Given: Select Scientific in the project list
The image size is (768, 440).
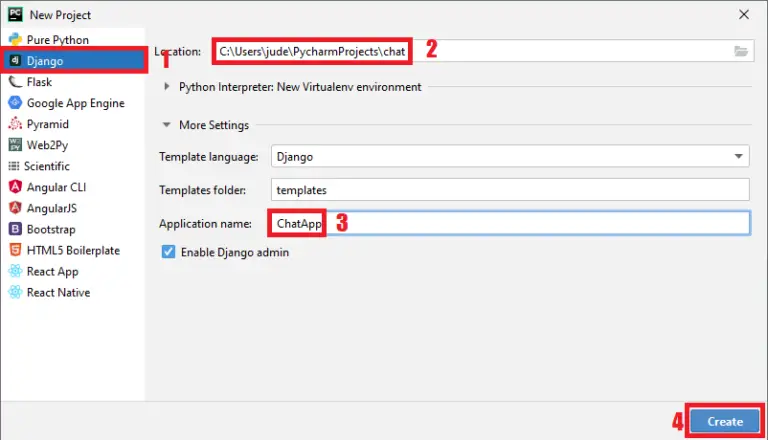Looking at the screenshot, I should point(47,166).
